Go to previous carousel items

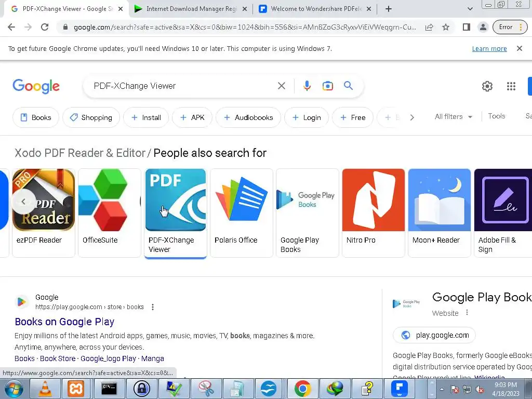23,202
